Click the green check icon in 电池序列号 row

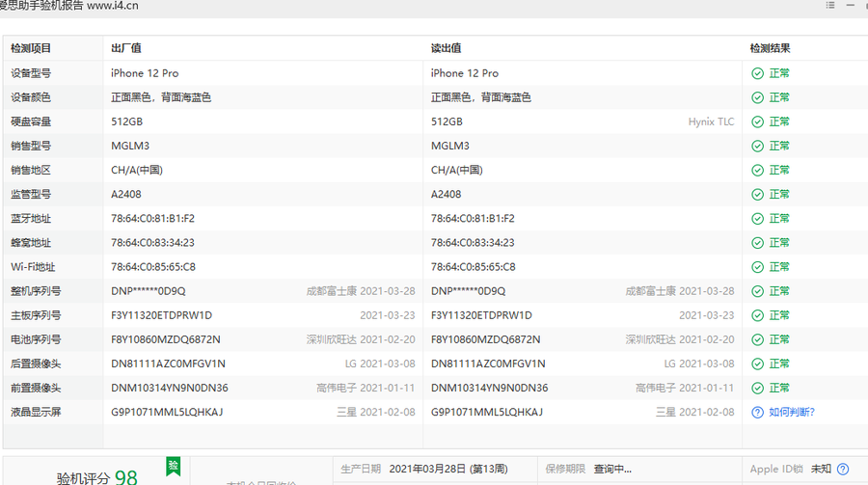coord(757,340)
